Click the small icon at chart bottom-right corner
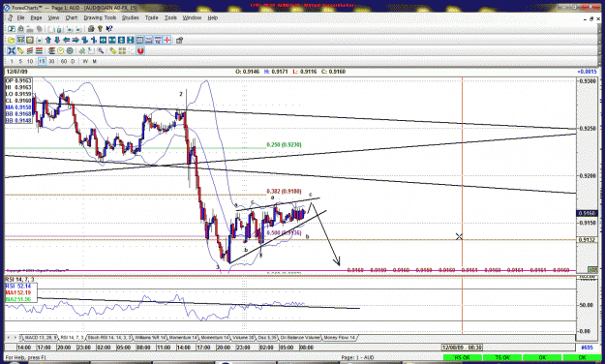Screen dimensions: 605x364 pos(592,269)
